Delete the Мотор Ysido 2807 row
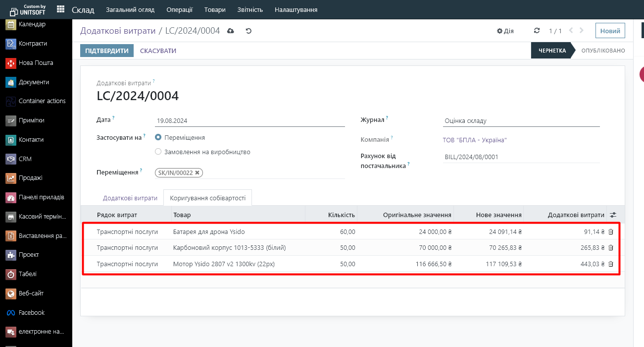The width and height of the screenshot is (644, 347). click(610, 264)
